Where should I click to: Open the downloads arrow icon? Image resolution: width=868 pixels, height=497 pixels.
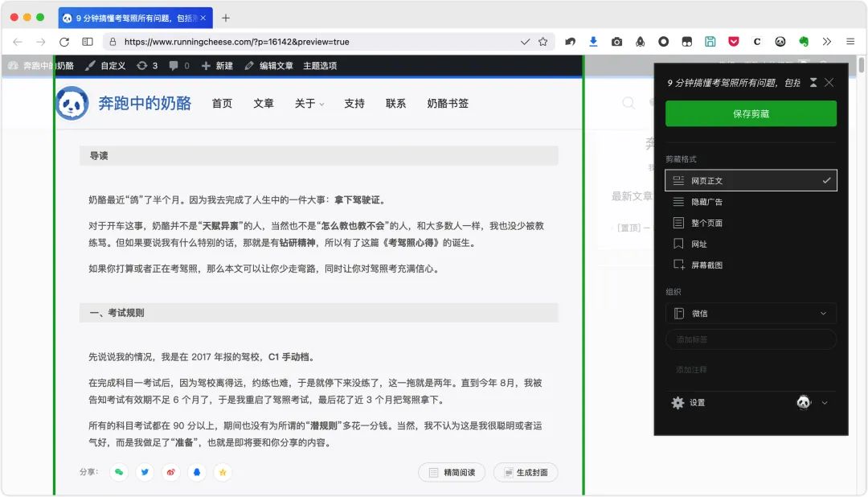point(593,42)
